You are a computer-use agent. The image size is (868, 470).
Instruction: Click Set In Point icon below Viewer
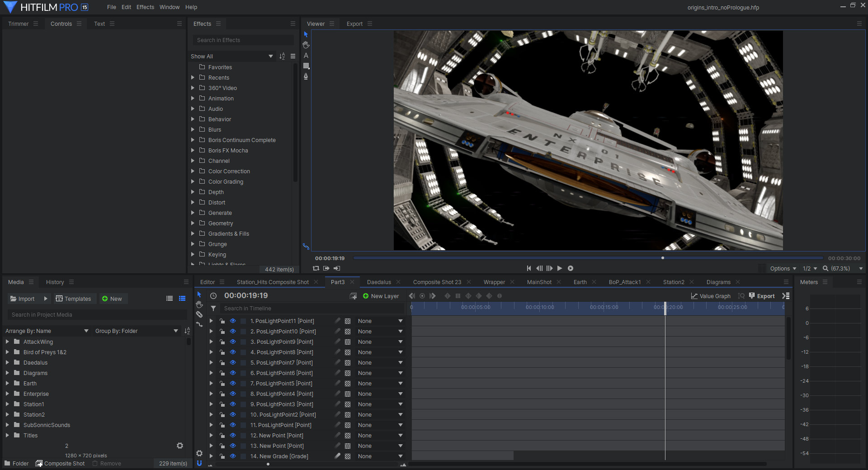point(337,268)
